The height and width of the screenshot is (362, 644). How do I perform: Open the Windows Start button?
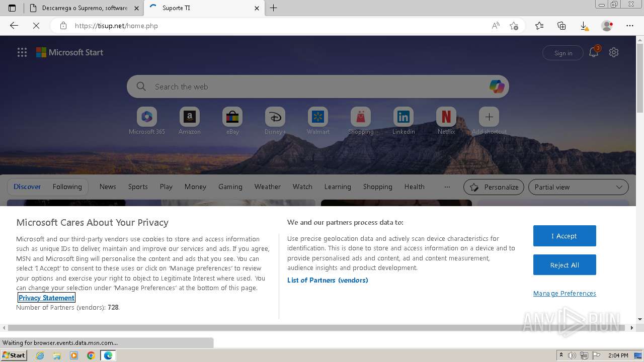14,355
